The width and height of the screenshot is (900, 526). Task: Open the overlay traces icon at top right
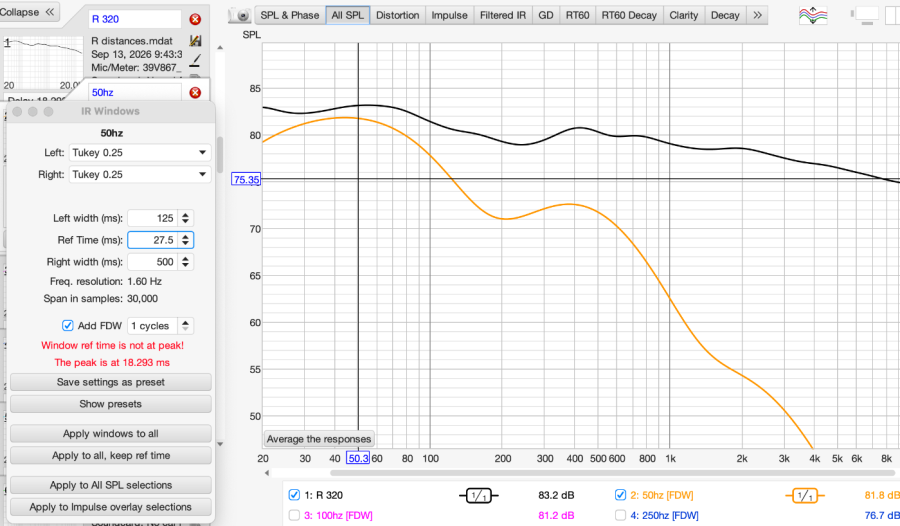coord(813,16)
